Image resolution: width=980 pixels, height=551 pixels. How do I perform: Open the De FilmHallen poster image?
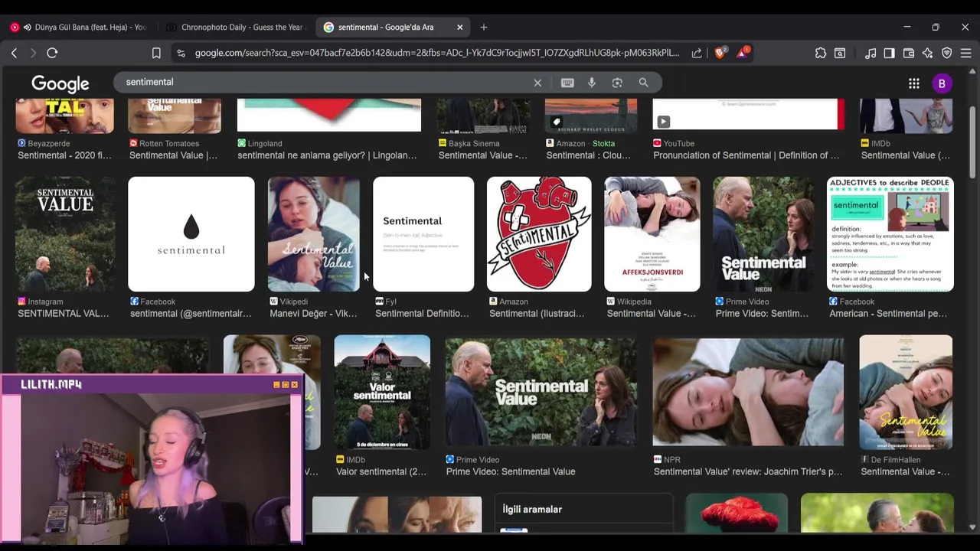point(906,392)
